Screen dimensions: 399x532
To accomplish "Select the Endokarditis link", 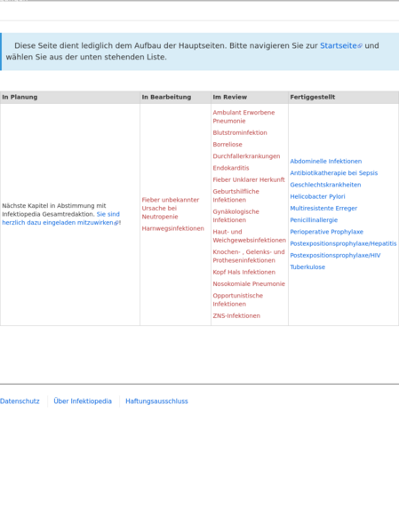I will coord(231,168).
